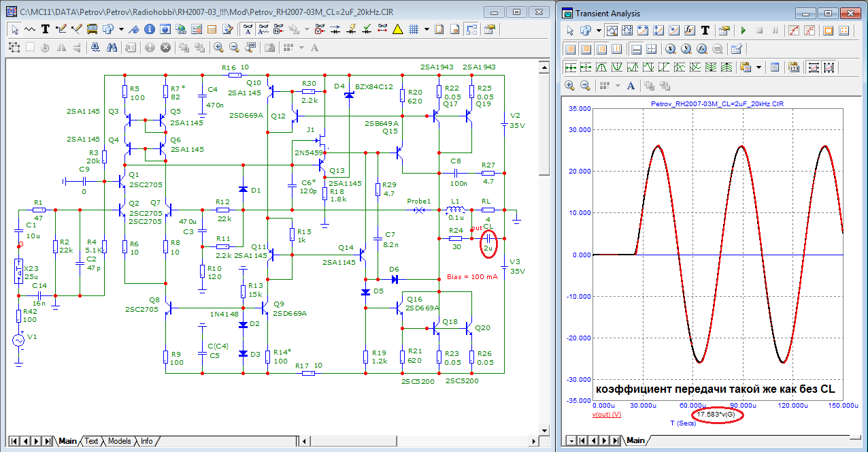Open the dropdown next to the analysis clipboard icon
868x452 pixels.
[759, 67]
